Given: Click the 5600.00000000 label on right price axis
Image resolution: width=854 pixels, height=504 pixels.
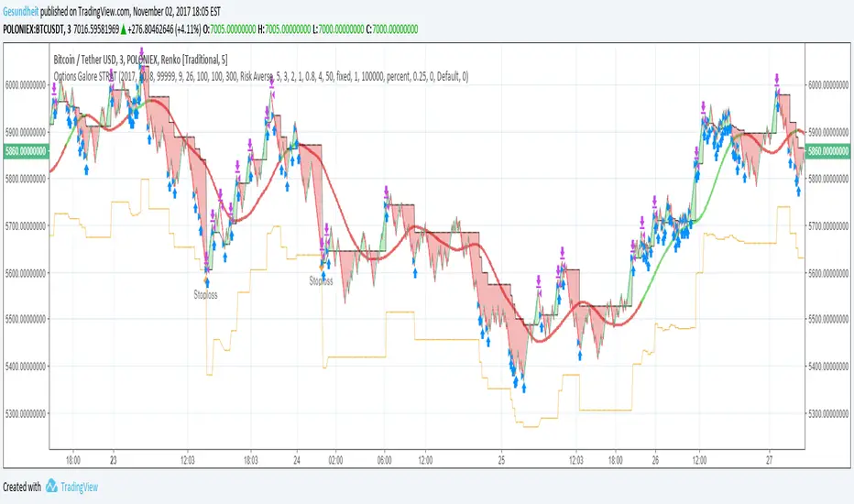Looking at the screenshot, I should click(828, 273).
